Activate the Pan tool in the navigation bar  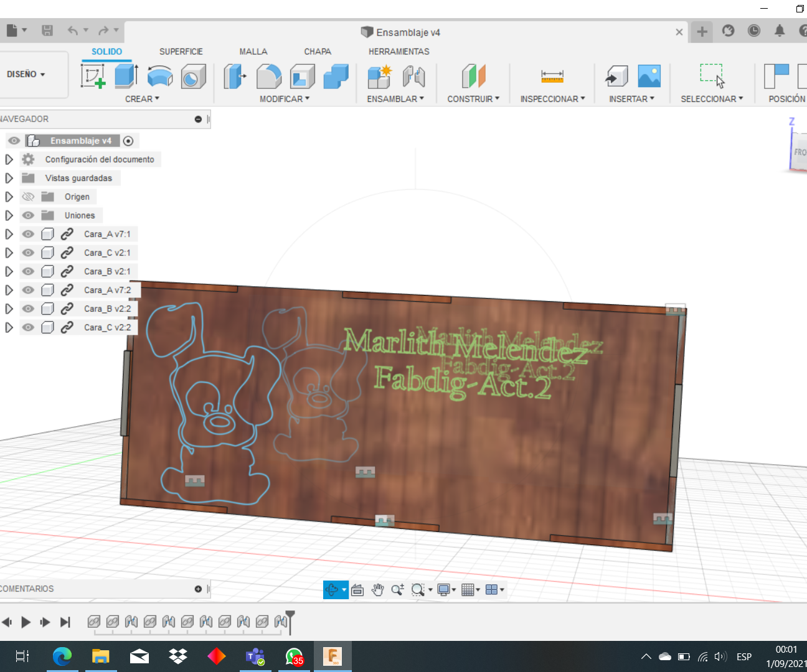click(x=377, y=589)
